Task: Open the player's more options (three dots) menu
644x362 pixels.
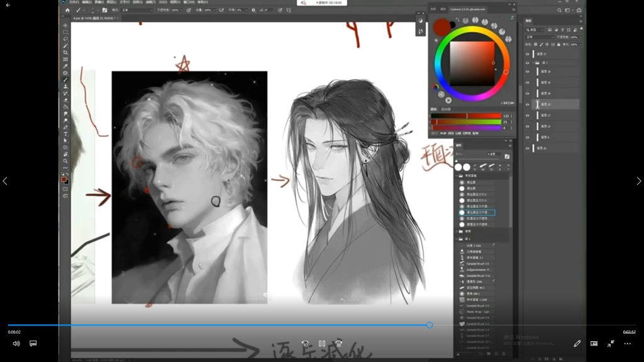Action: (x=627, y=344)
